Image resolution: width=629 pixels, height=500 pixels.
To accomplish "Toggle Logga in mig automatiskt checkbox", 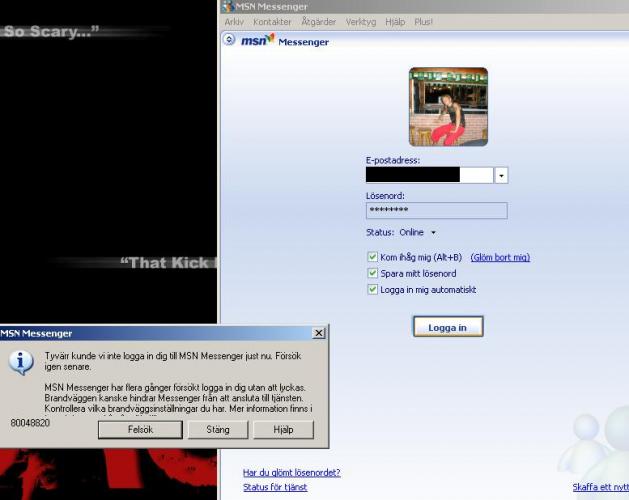I will [x=372, y=289].
